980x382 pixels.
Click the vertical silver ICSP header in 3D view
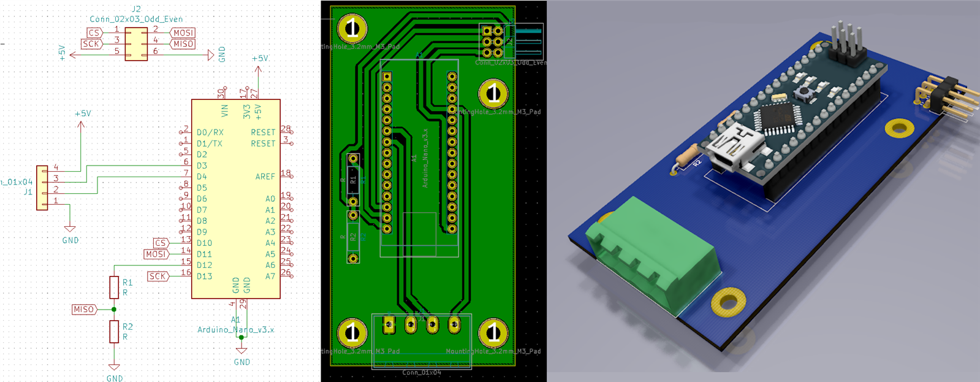click(x=847, y=44)
